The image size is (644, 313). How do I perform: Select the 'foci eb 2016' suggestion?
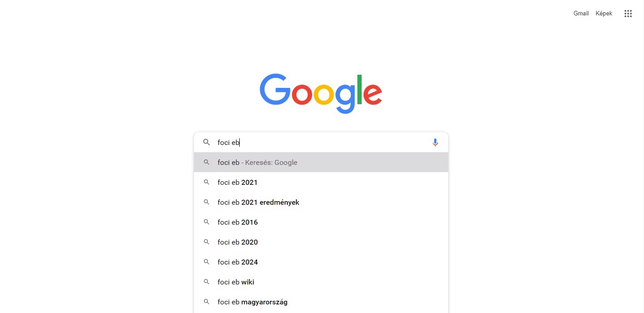pyautogui.click(x=321, y=222)
